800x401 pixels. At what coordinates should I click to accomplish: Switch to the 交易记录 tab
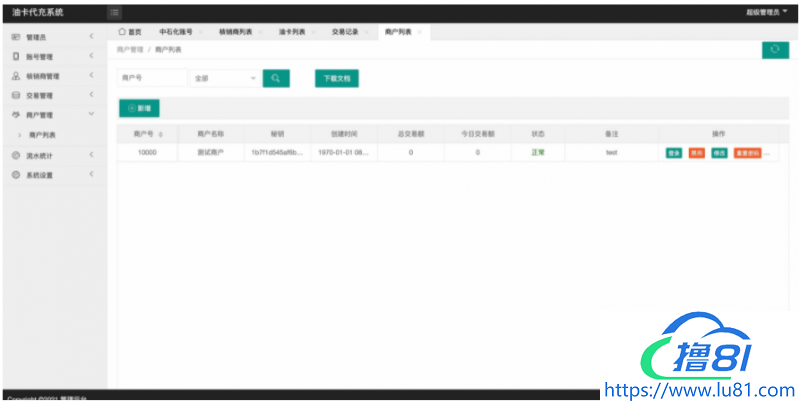[345, 32]
